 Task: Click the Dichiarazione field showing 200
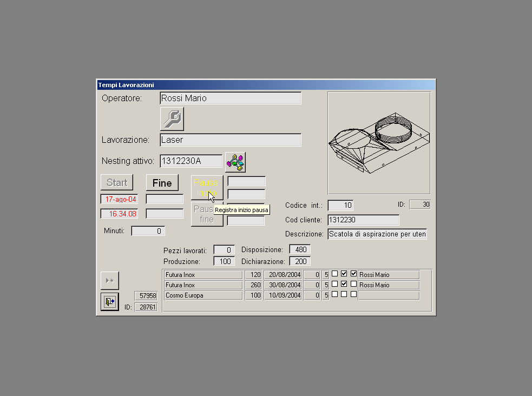pyautogui.click(x=300, y=261)
